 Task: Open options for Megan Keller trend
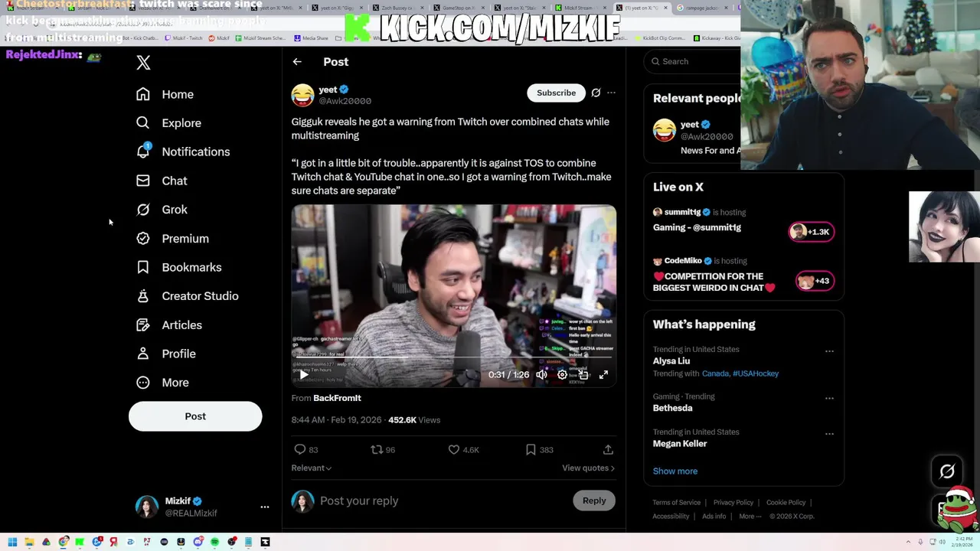pos(829,434)
